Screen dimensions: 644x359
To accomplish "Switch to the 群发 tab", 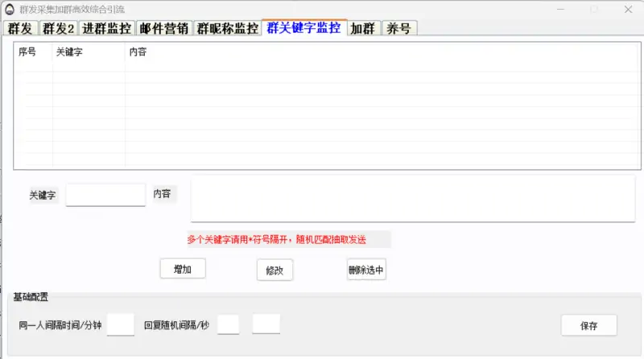I will pyautogui.click(x=20, y=28).
